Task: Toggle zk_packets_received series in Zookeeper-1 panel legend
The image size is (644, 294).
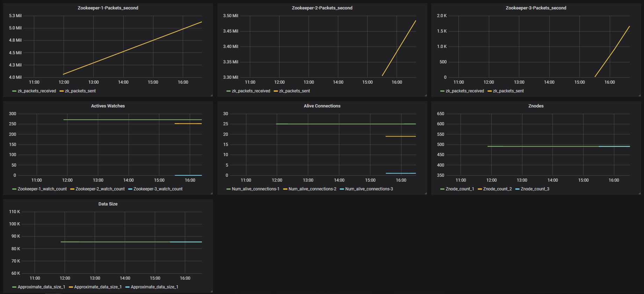Action: point(37,91)
